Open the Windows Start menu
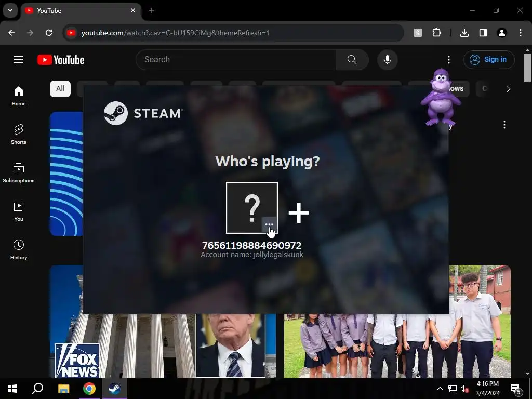 click(x=12, y=389)
